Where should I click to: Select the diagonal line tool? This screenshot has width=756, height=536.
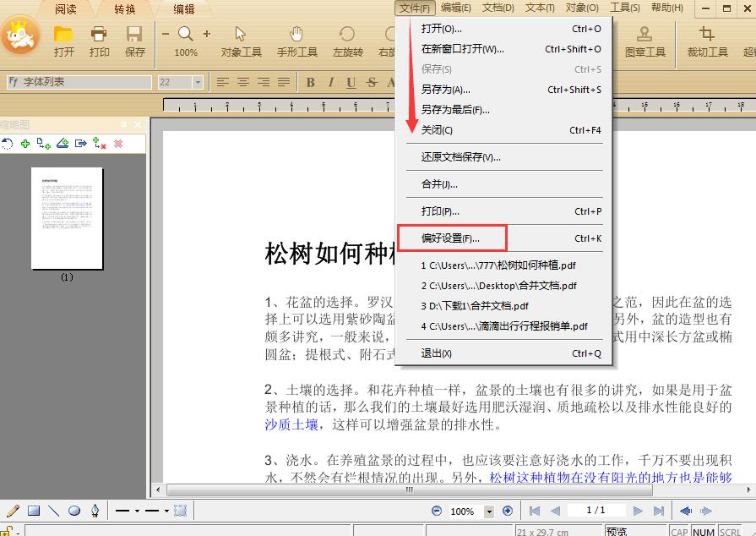click(x=54, y=511)
